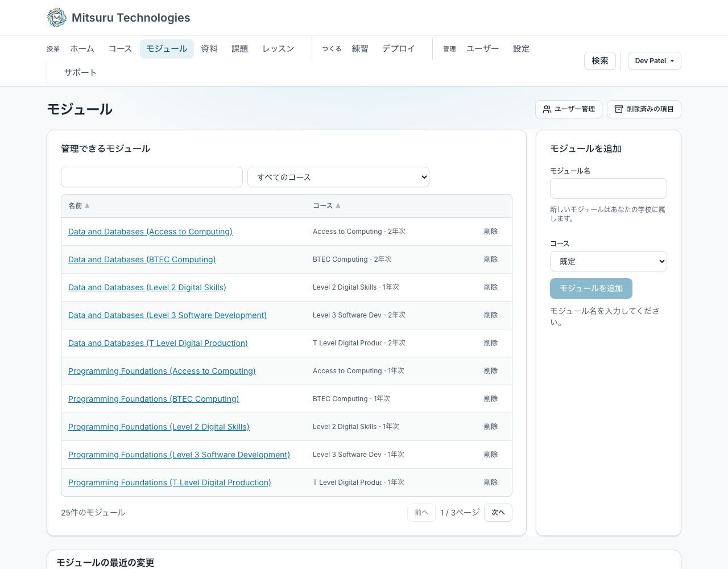Open the ユーザー admin nav item

pyautogui.click(x=483, y=49)
